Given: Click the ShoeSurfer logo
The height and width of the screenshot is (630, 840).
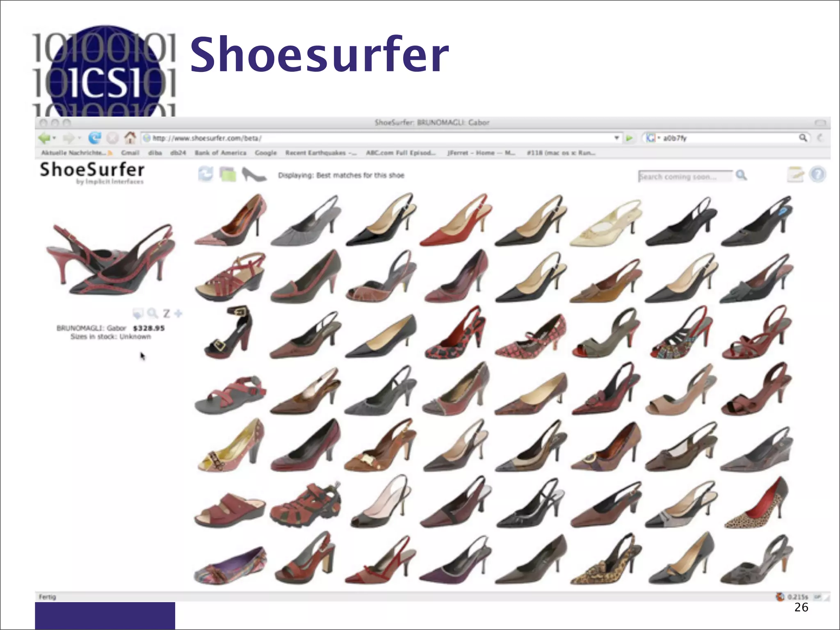Looking at the screenshot, I should (92, 173).
